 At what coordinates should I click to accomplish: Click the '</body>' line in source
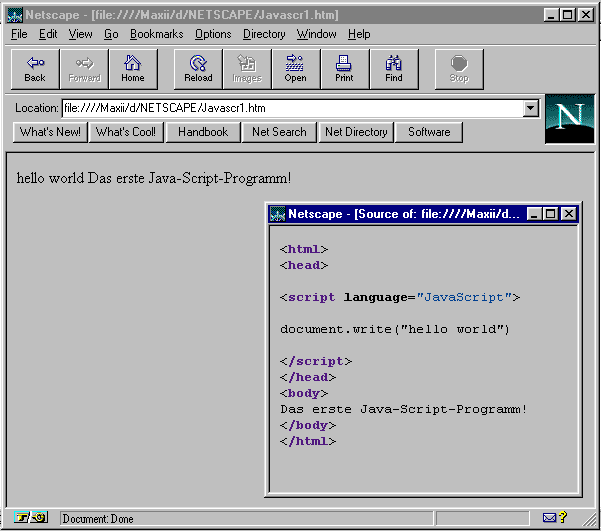(x=308, y=426)
